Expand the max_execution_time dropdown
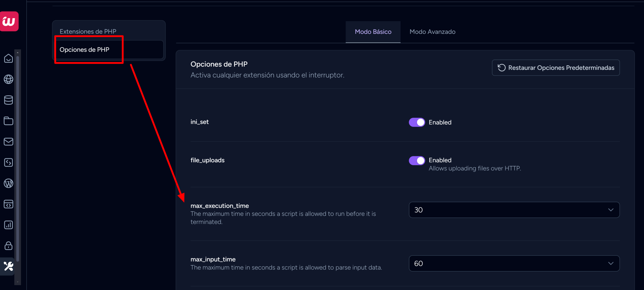This screenshot has height=290, width=644. 514,210
